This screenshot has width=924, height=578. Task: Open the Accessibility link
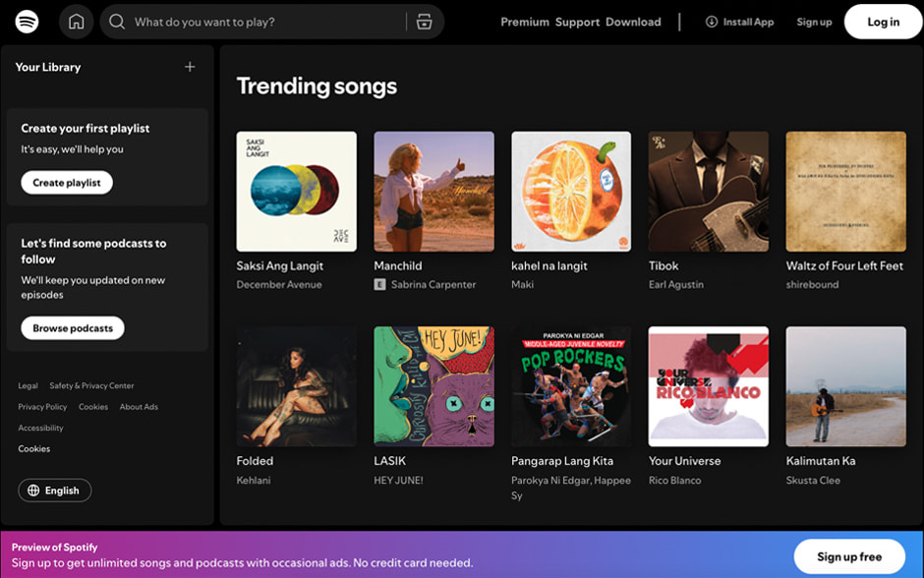coord(40,428)
